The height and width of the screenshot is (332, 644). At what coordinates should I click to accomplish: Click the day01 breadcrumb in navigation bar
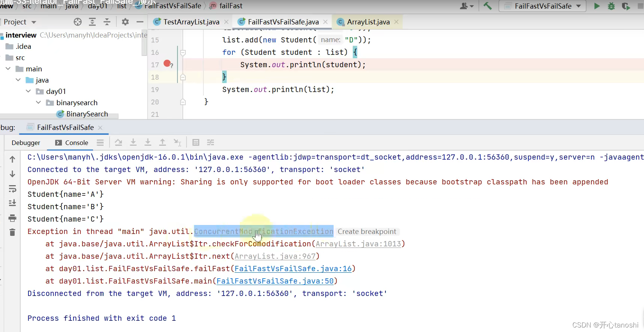tap(98, 6)
